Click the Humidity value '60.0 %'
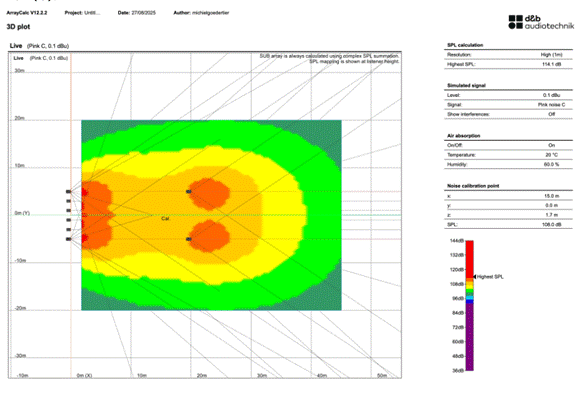Screen dimensions: 575x395 click(x=552, y=164)
